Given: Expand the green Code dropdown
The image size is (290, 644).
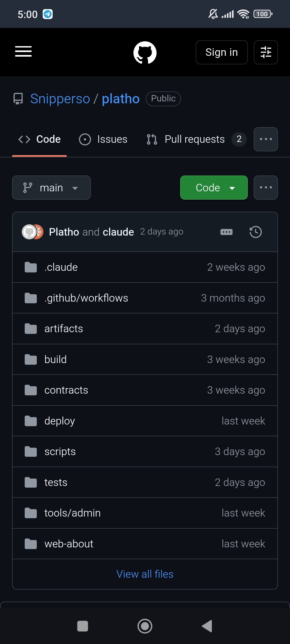Looking at the screenshot, I should (214, 188).
